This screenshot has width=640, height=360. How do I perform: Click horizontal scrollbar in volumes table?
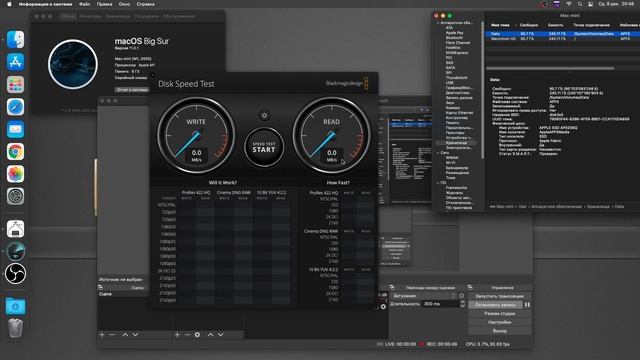click(x=550, y=69)
